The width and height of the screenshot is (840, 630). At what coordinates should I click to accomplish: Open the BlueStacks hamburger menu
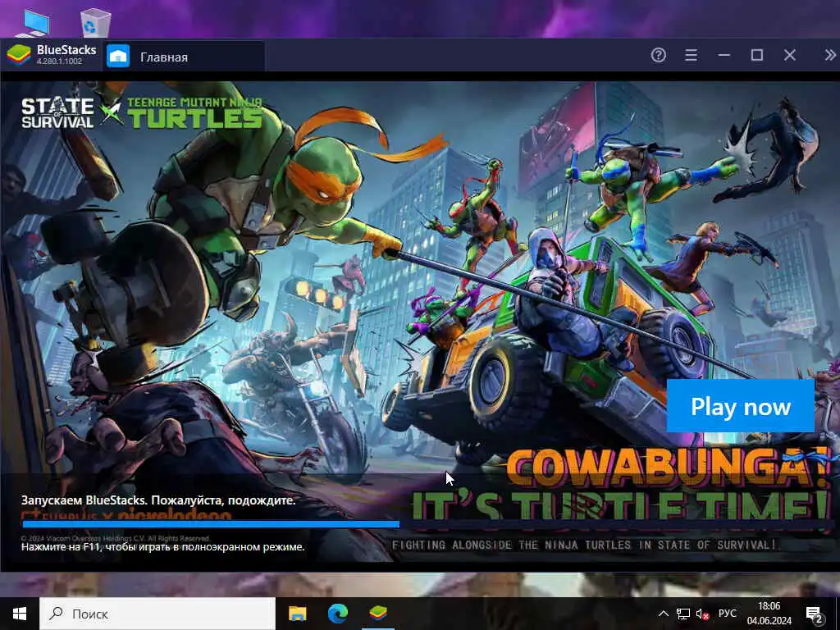pyautogui.click(x=691, y=55)
